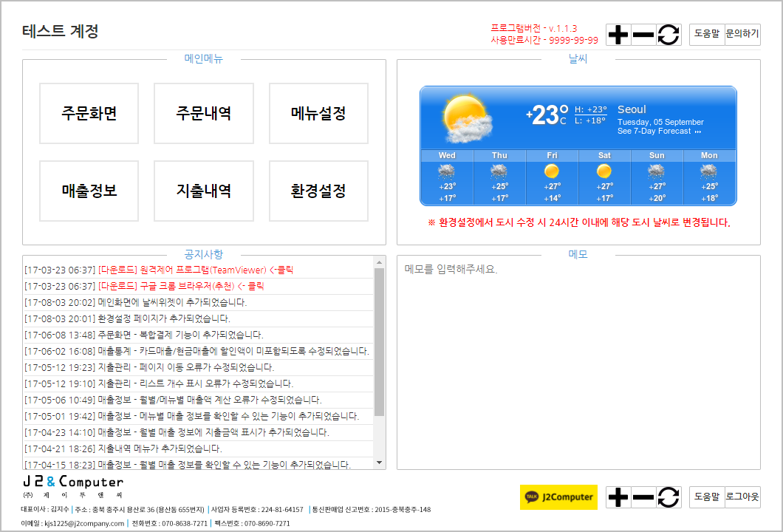Click the bottom minus zoom-out icon
783x532 pixels.
tap(643, 497)
